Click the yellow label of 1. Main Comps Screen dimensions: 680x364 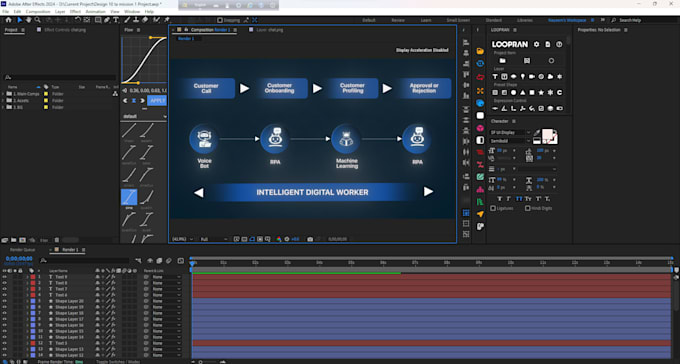point(46,94)
